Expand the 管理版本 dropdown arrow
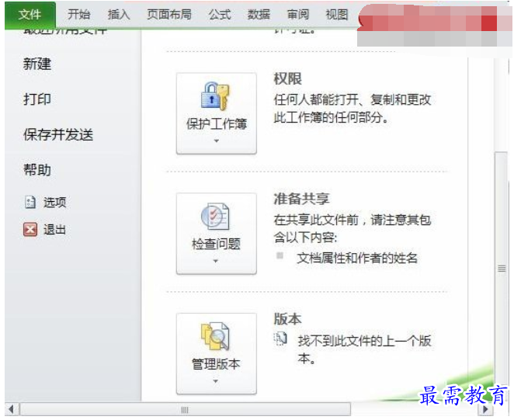514x420 pixels. click(216, 381)
